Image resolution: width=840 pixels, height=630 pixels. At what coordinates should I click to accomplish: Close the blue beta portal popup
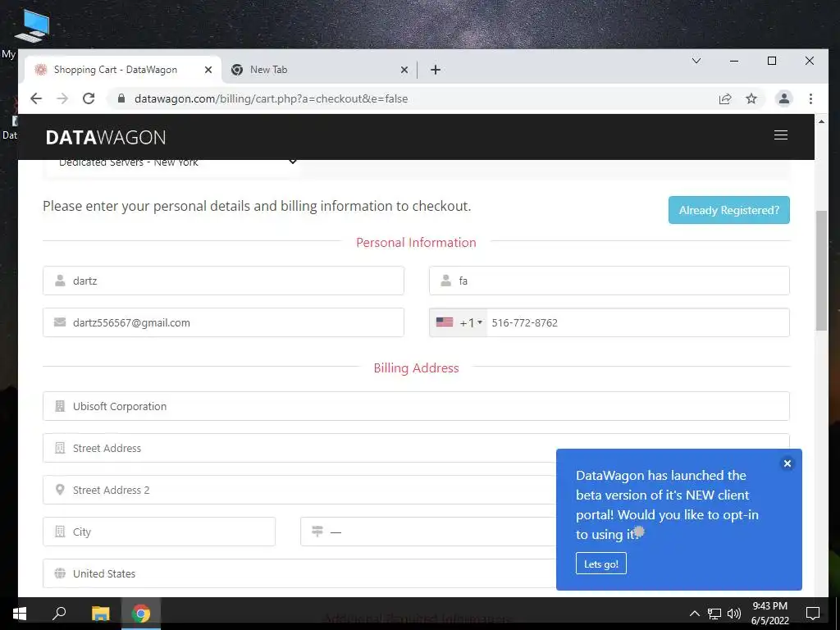coord(787,463)
